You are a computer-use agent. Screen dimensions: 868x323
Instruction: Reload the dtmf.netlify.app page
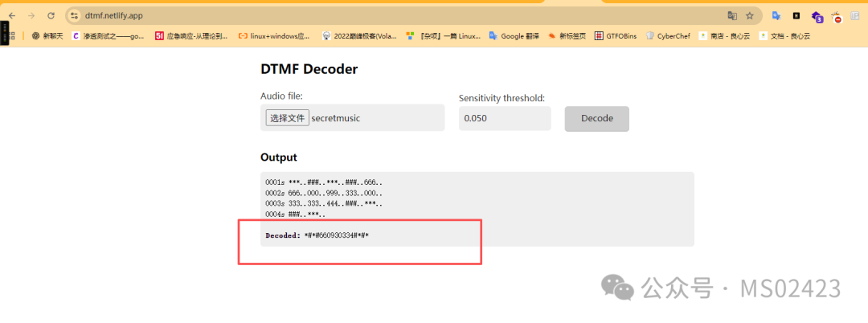pyautogui.click(x=51, y=16)
